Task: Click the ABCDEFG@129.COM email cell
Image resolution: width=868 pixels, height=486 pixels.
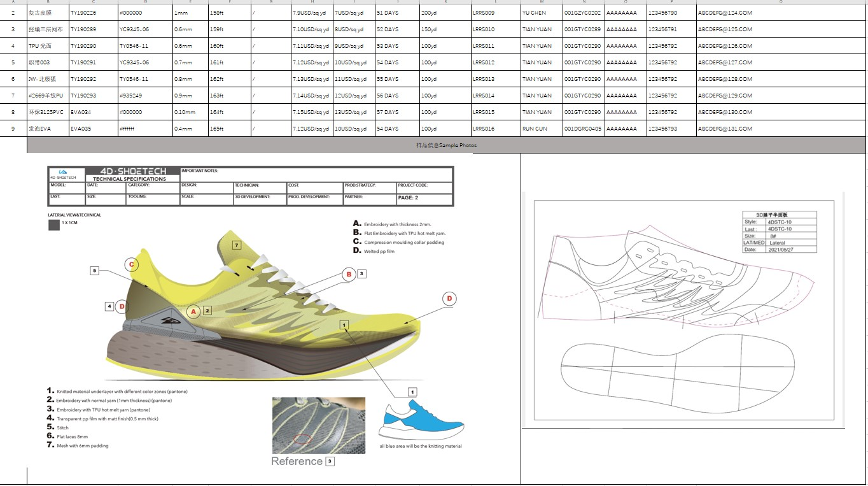Action: [781, 96]
